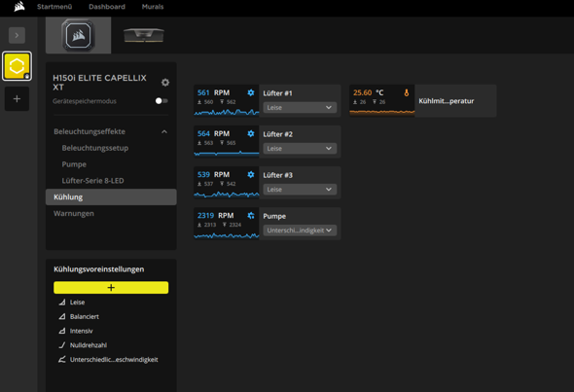The height and width of the screenshot is (392, 574).
Task: Click the coolant temperature graph
Action: 382,112
